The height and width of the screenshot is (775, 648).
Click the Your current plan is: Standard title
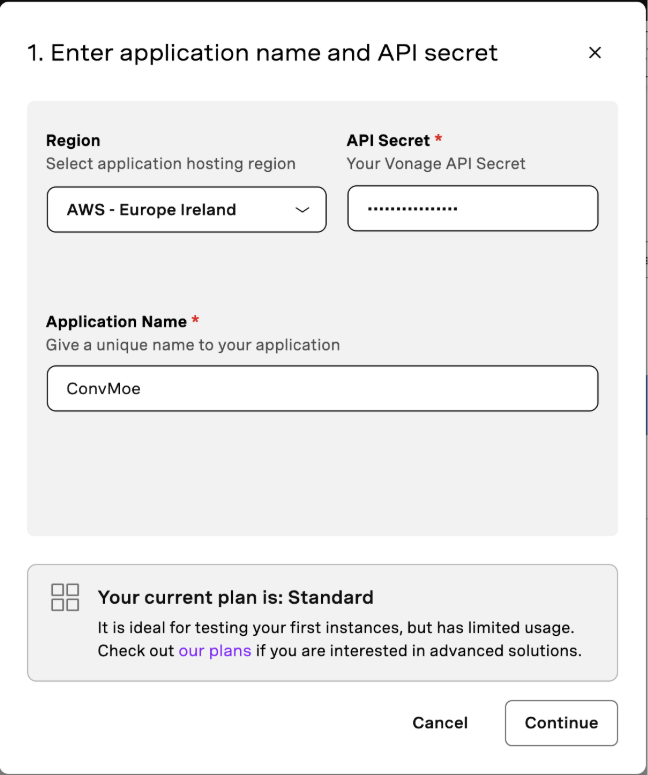click(235, 598)
